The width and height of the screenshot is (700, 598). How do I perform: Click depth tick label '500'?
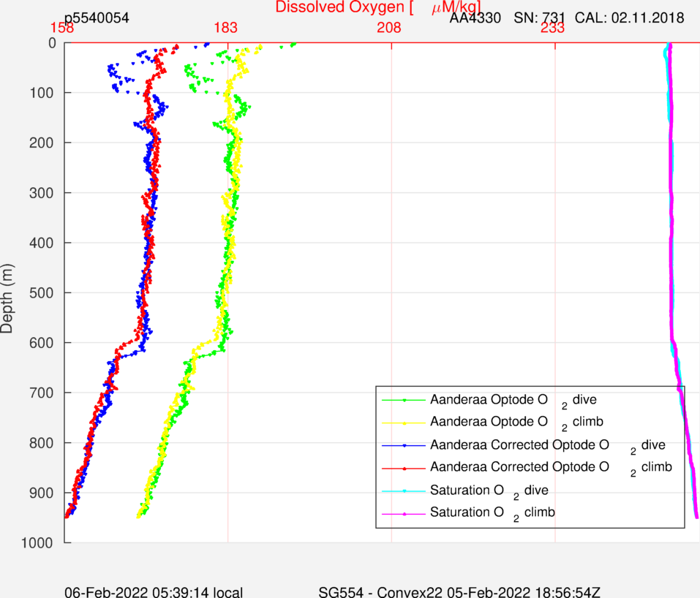click(42, 292)
